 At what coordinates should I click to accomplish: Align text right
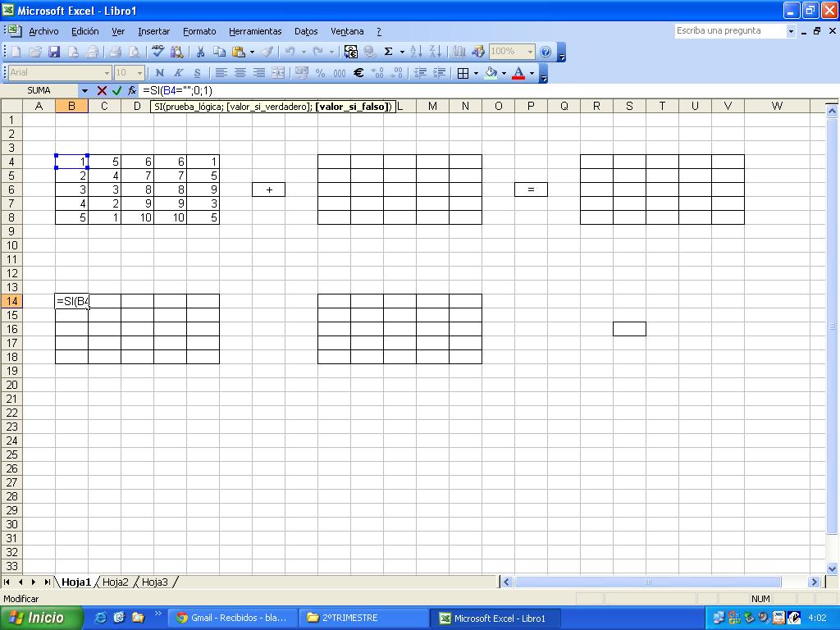click(x=258, y=73)
